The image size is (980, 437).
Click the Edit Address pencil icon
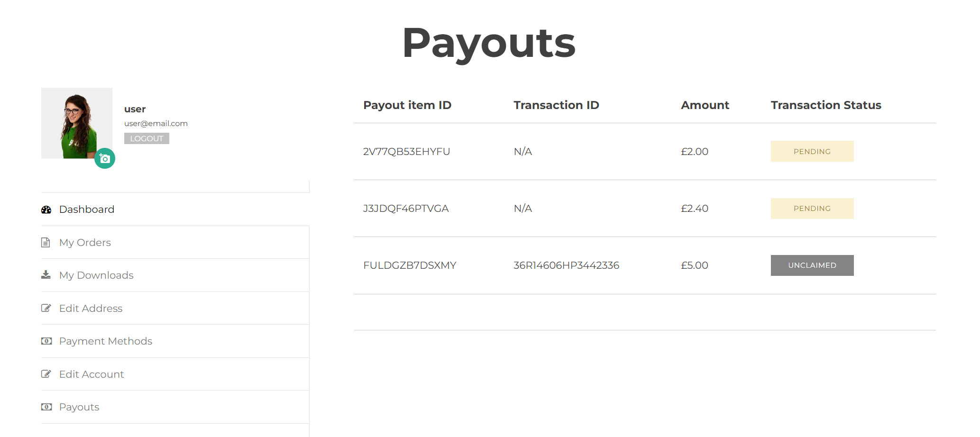46,308
